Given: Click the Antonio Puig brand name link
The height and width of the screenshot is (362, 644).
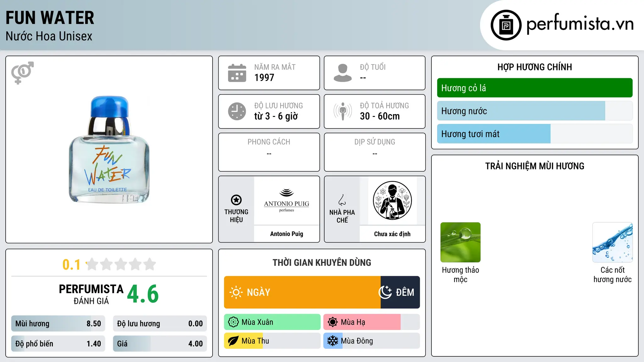Looking at the screenshot, I should 286,234.
